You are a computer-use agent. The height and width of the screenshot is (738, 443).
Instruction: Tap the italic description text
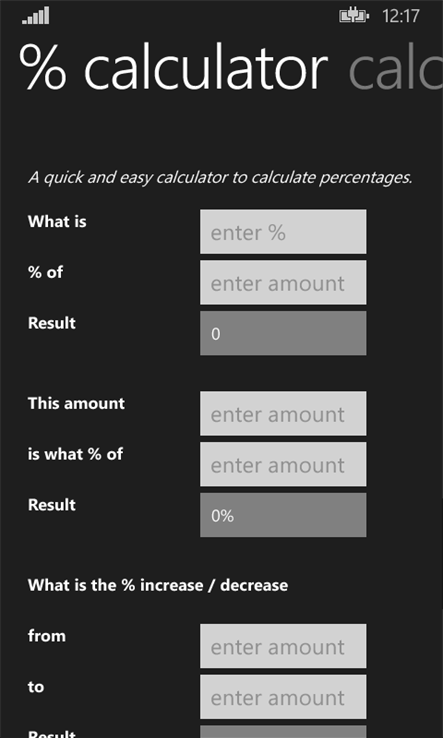[x=220, y=178]
